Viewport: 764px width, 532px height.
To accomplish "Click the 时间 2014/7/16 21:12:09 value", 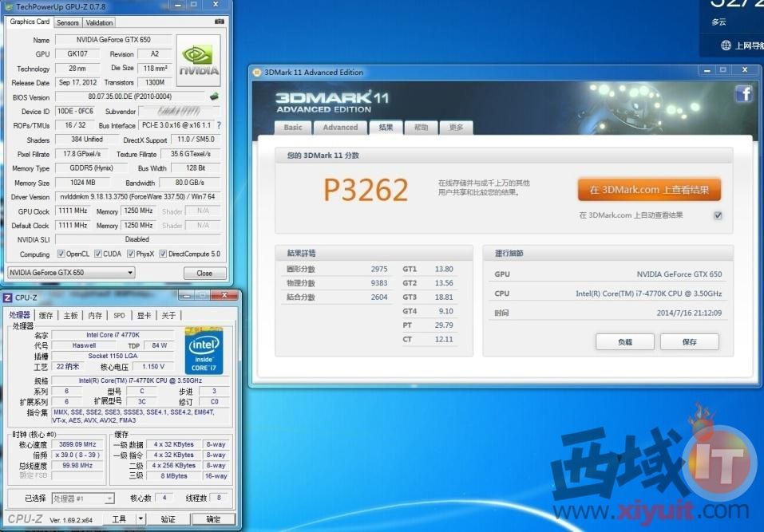I will (689, 313).
